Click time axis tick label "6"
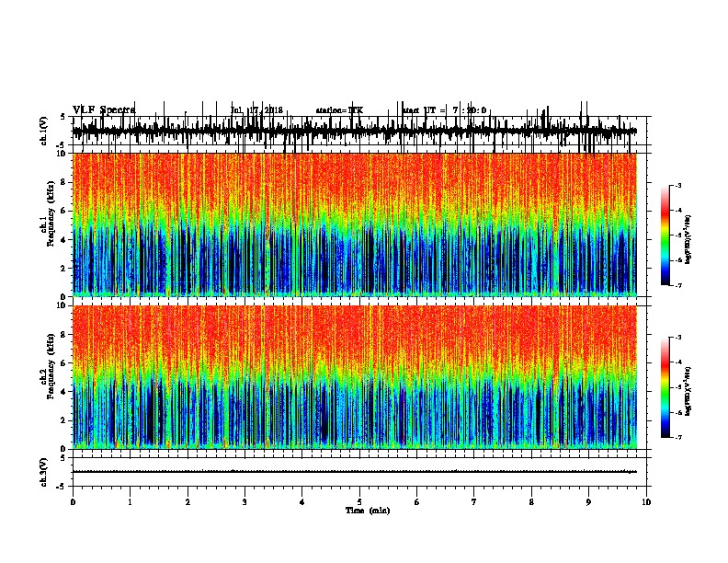Screen dimensions: 728x563 point(417,502)
